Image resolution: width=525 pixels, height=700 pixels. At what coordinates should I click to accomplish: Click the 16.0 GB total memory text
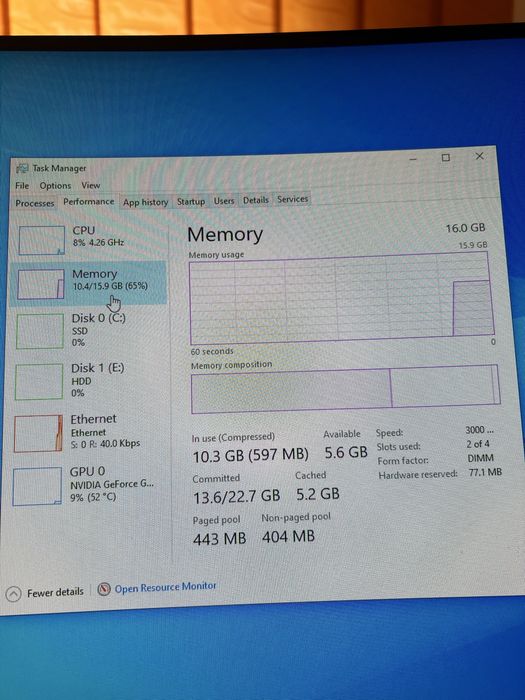465,228
